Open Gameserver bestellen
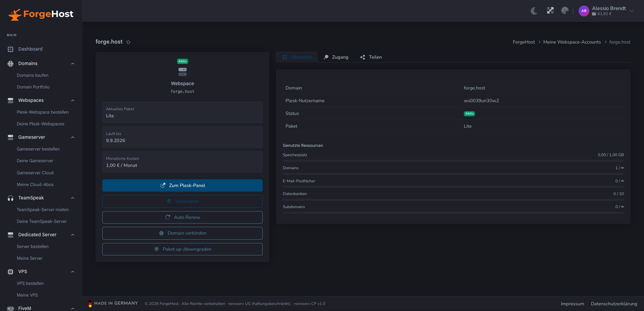This screenshot has height=311, width=644. (x=38, y=149)
